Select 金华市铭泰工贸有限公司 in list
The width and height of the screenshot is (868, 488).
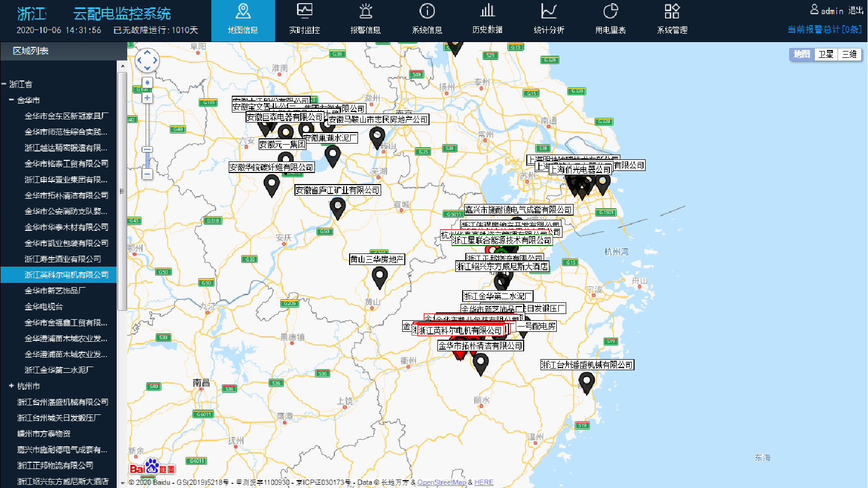(x=66, y=164)
